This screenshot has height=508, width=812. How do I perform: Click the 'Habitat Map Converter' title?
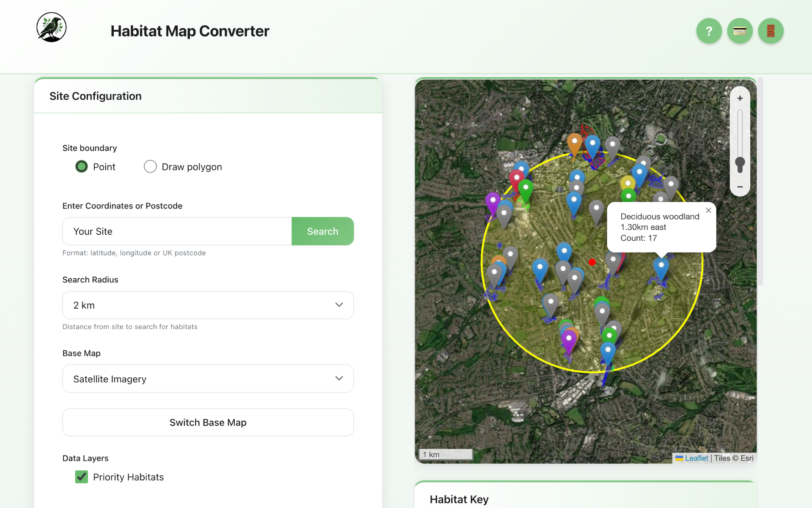click(x=190, y=31)
